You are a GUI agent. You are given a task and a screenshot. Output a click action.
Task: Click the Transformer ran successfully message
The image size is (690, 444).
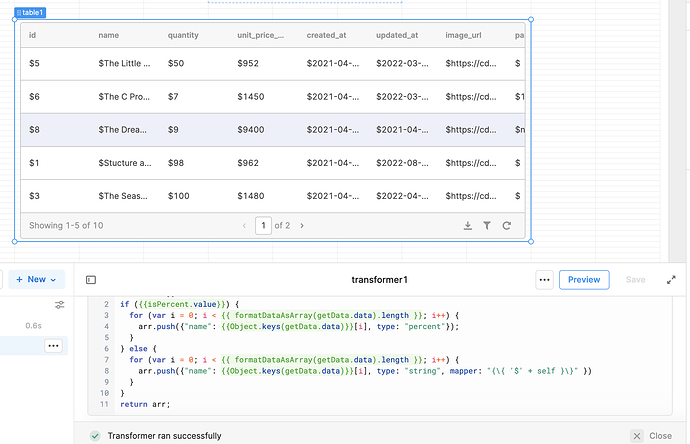(165, 436)
